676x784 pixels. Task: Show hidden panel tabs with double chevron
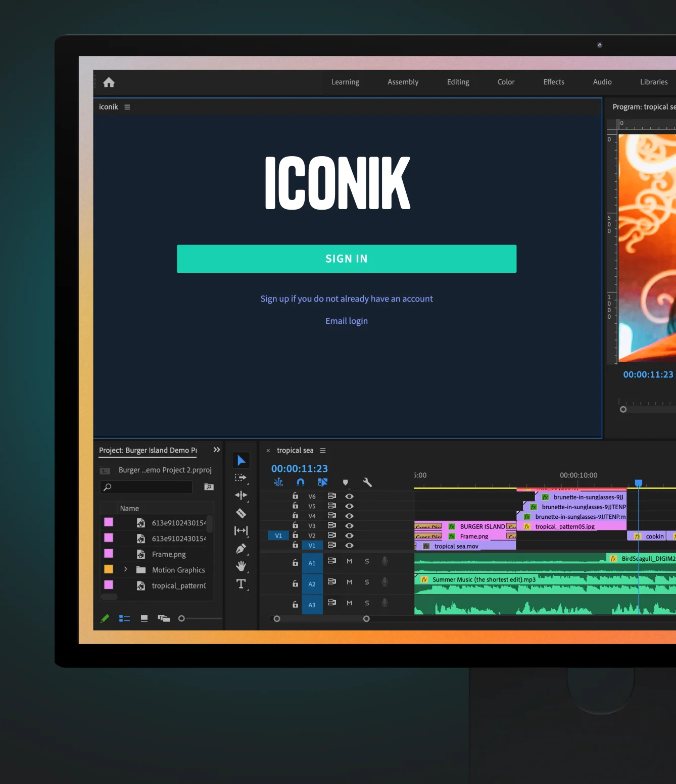pos(217,450)
